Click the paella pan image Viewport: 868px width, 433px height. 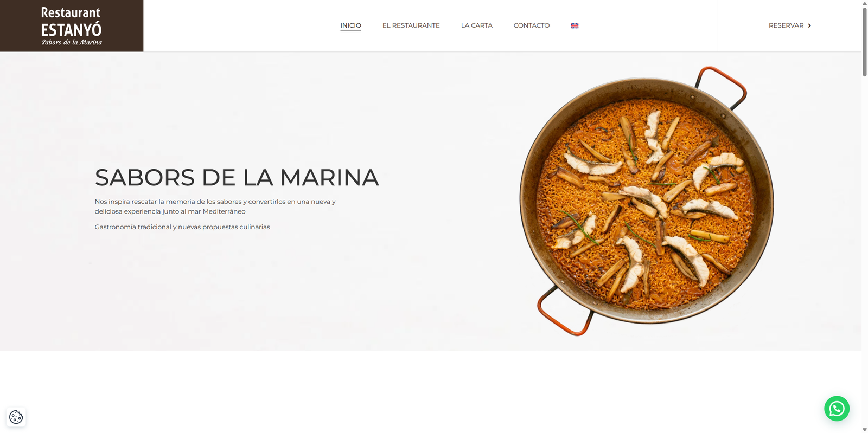coord(647,201)
